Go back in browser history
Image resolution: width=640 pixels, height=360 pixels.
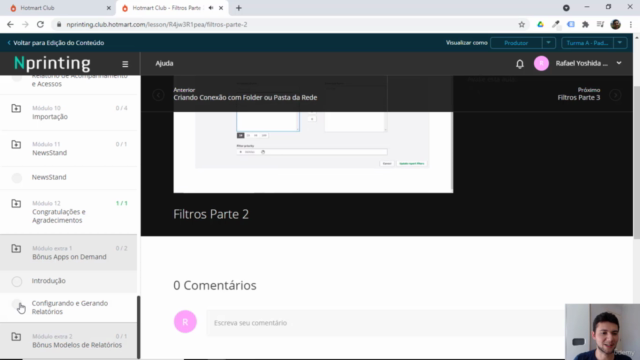click(10, 24)
